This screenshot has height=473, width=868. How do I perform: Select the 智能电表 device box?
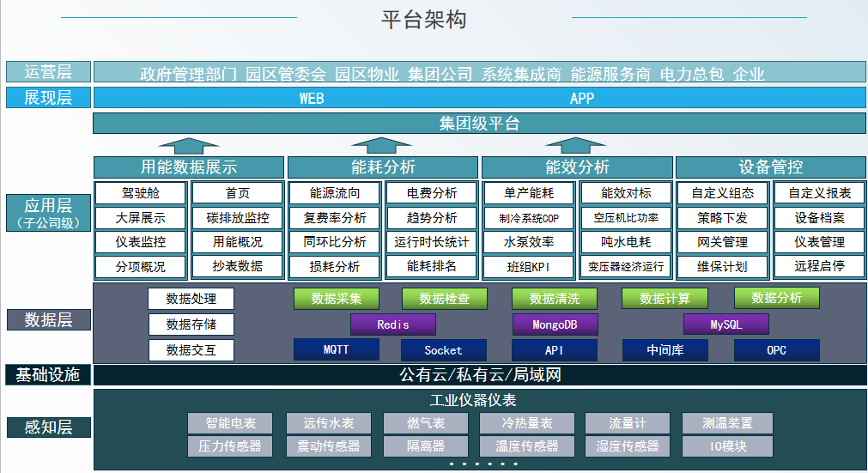click(229, 423)
